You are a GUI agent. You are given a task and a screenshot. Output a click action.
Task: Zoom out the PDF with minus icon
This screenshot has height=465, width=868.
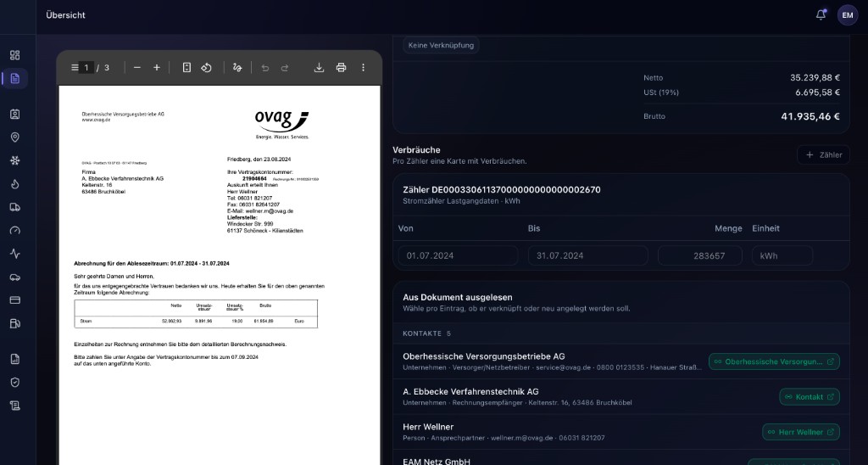pyautogui.click(x=137, y=68)
